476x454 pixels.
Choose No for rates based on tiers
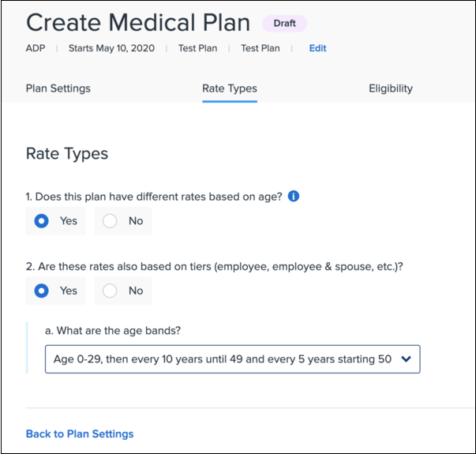[x=110, y=291]
